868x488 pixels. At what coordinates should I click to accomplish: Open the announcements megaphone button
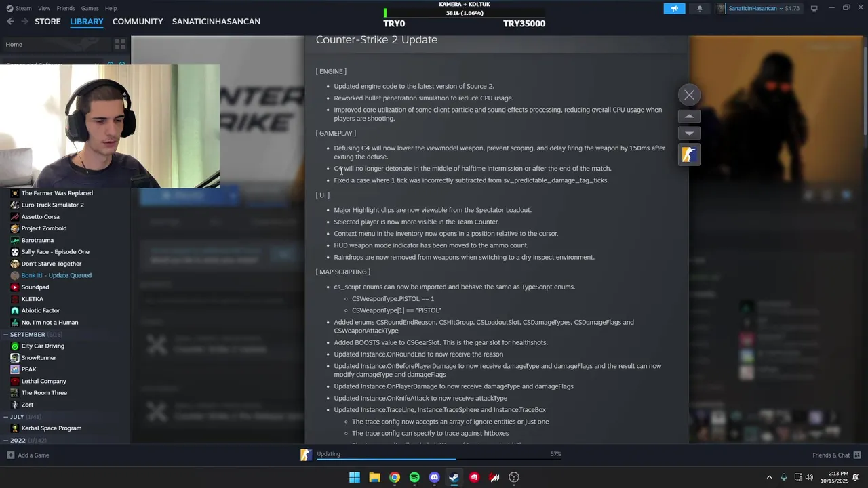pos(674,8)
